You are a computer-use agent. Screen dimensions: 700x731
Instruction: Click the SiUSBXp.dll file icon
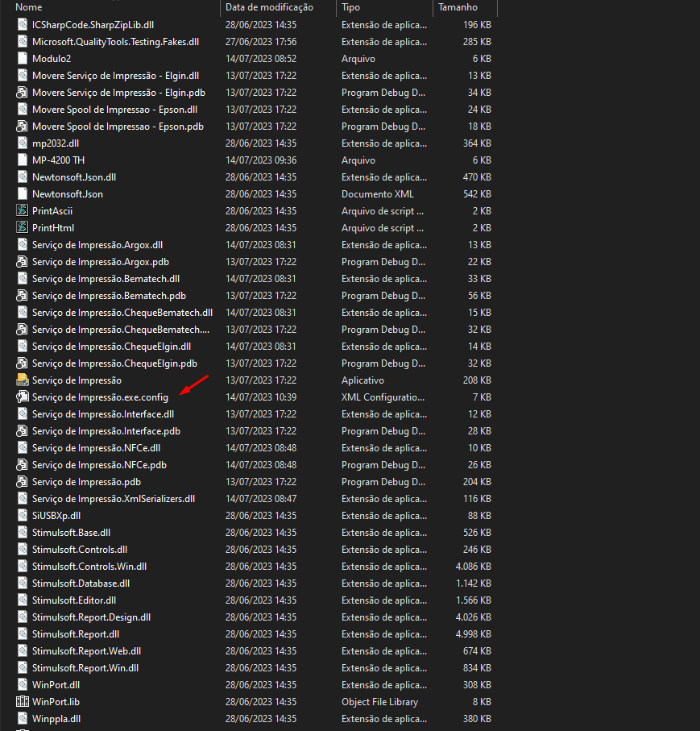(22, 516)
